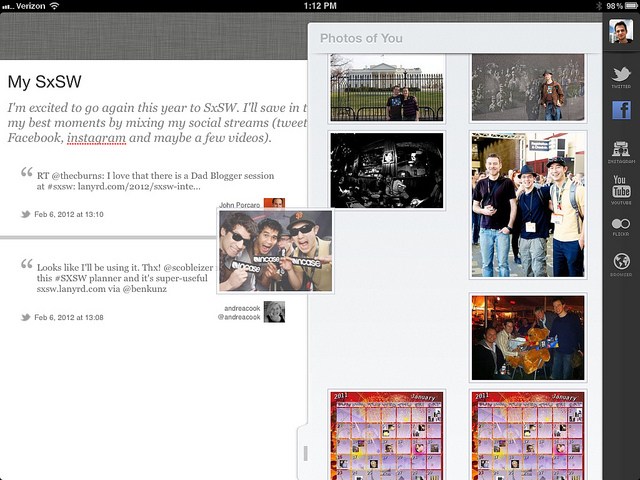Tap the Twitter bird icon beside Feb 6 13:10

pyautogui.click(x=26, y=214)
